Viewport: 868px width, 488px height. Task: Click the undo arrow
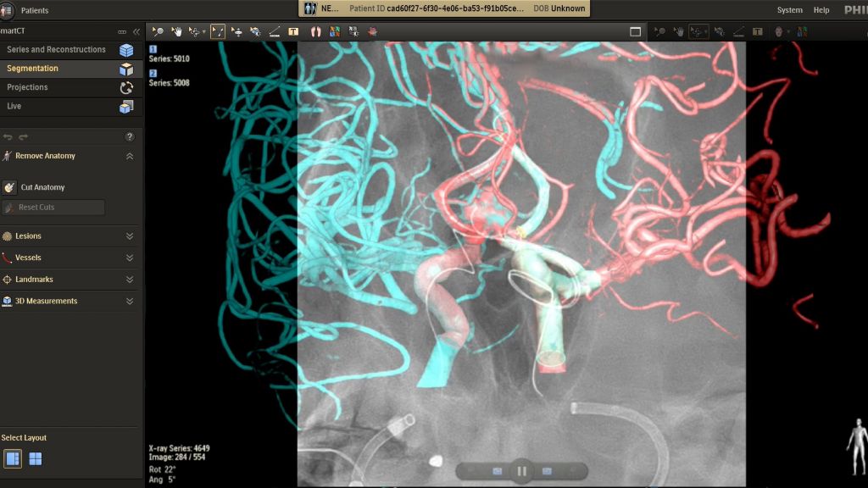coord(8,136)
